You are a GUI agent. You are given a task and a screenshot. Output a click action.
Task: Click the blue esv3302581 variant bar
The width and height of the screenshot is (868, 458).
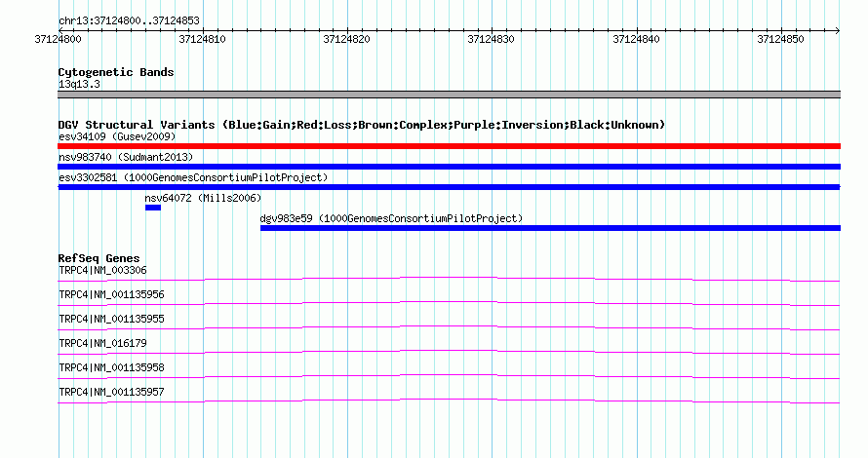tap(449, 187)
